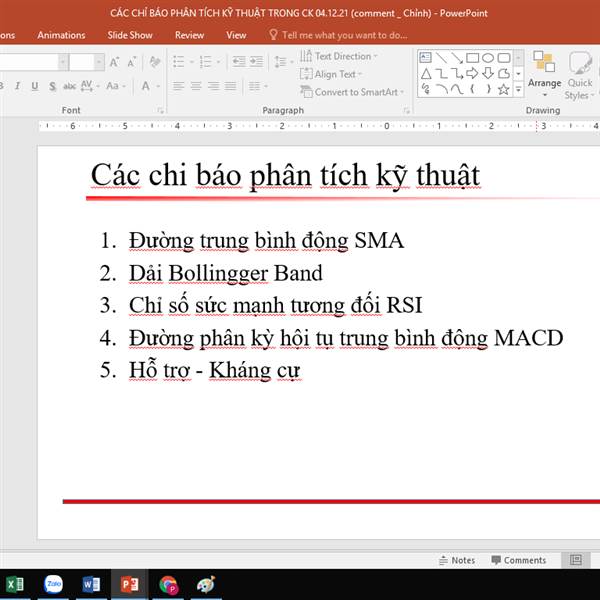The width and height of the screenshot is (600, 600).
Task: Toggle Justify paragraph alignment
Action: (x=230, y=86)
